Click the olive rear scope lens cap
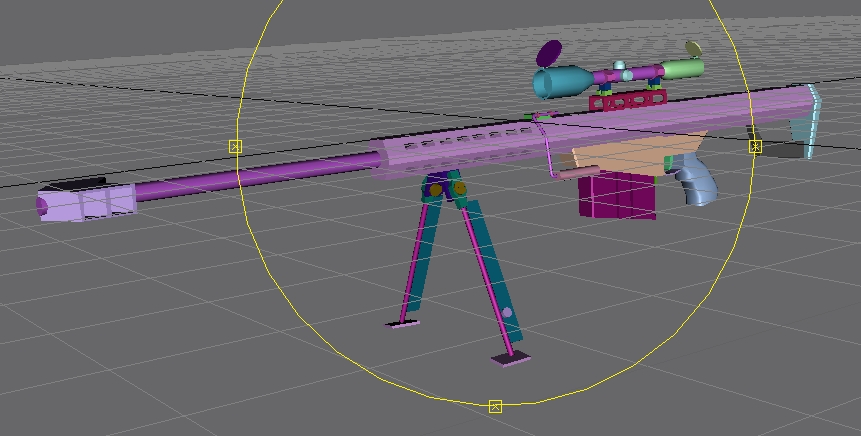Image resolution: width=861 pixels, height=436 pixels. tap(692, 48)
